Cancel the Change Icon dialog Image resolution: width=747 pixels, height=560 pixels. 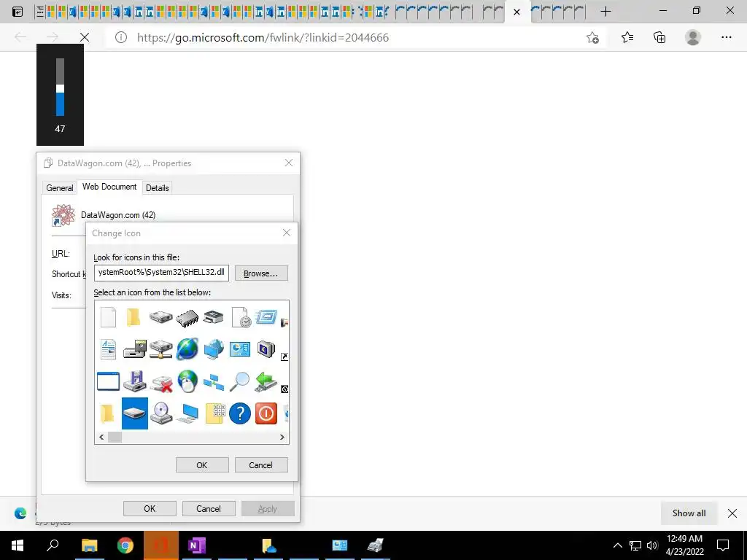pos(261,465)
